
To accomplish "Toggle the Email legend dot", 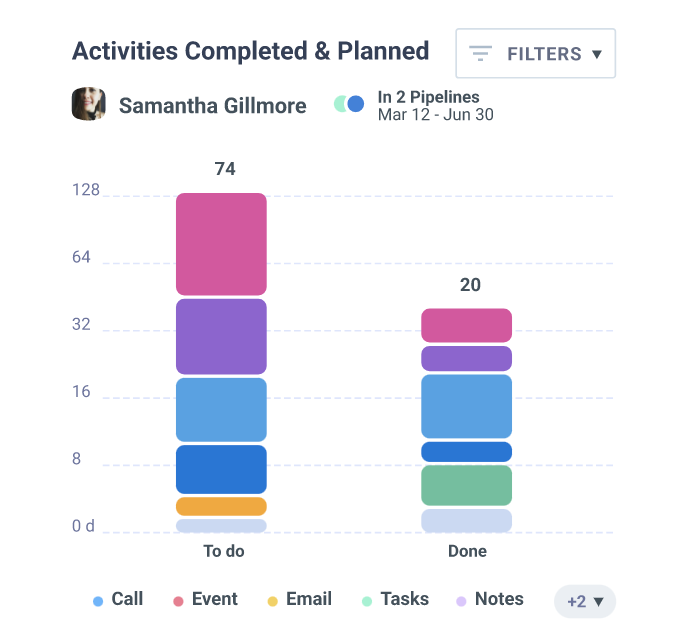I will click(272, 601).
